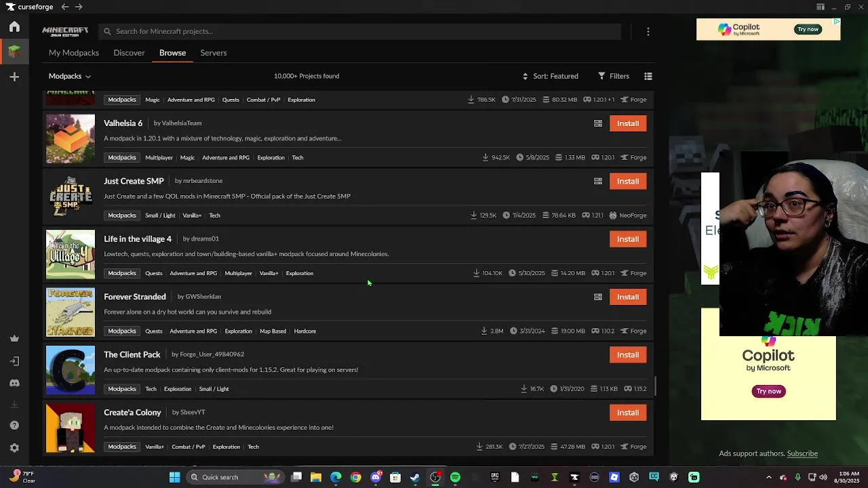Screen dimensions: 868x488
Task: Open the Create'a Colony title
Action: tap(132, 412)
